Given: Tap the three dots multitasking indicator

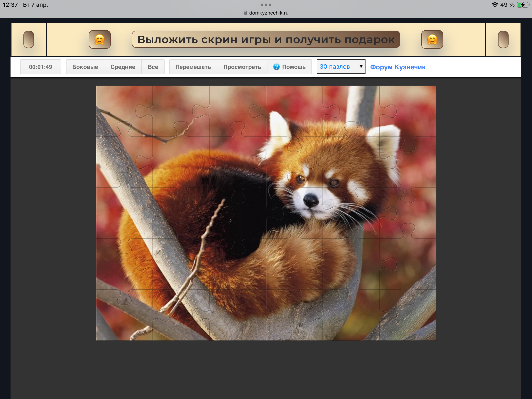Looking at the screenshot, I should pyautogui.click(x=266, y=5).
